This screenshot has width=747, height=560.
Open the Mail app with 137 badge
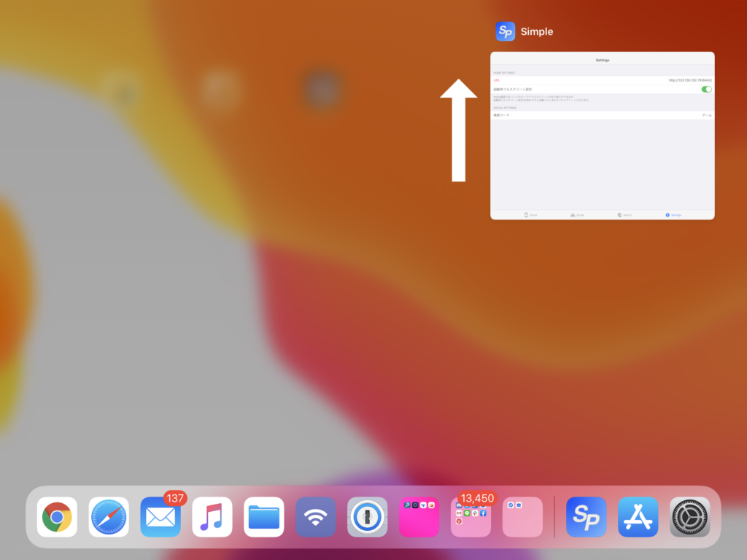coord(160,517)
